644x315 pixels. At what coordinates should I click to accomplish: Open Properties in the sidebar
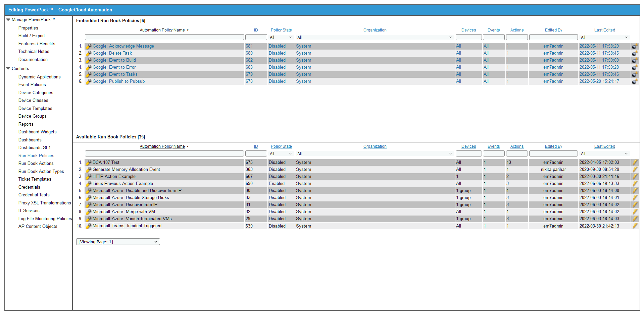[28, 28]
